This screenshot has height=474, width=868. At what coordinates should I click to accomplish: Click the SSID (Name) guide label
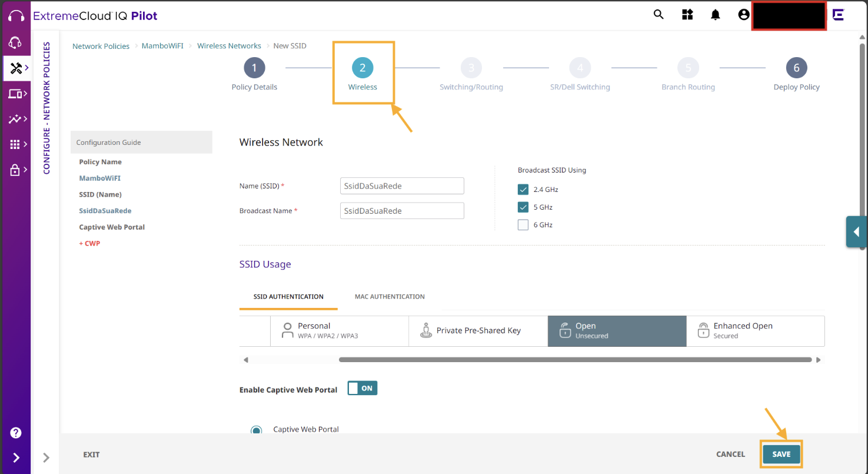tap(101, 194)
